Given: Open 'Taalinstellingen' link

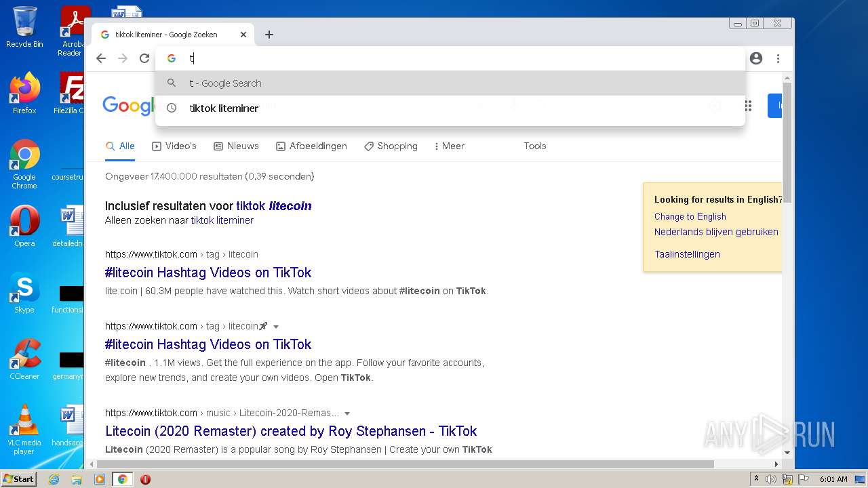Looking at the screenshot, I should tap(687, 254).
